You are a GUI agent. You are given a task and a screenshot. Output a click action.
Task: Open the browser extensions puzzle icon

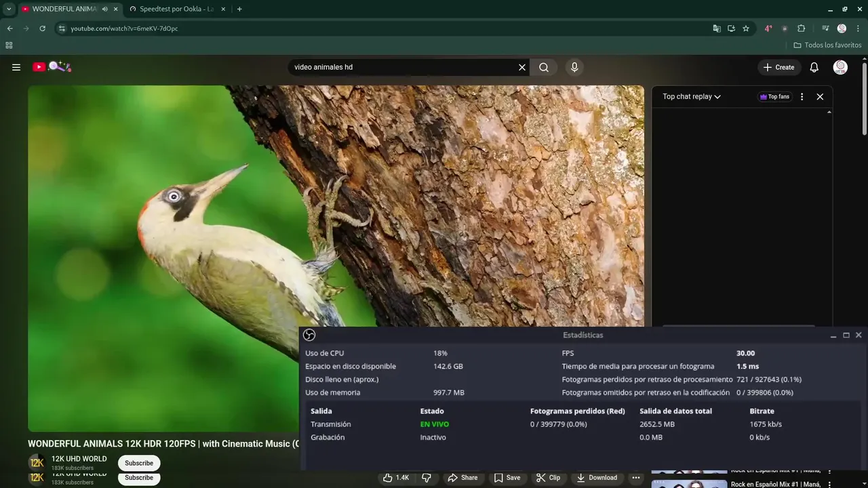[801, 28]
